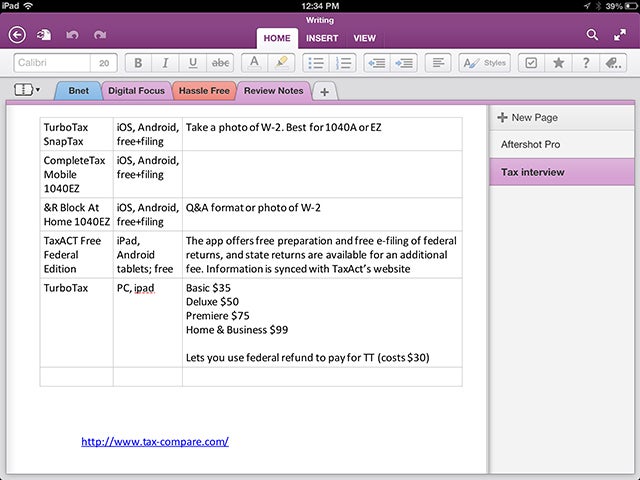Click 'Lets you use federal refund' line
Screen dimensions: 640x480
click(307, 358)
